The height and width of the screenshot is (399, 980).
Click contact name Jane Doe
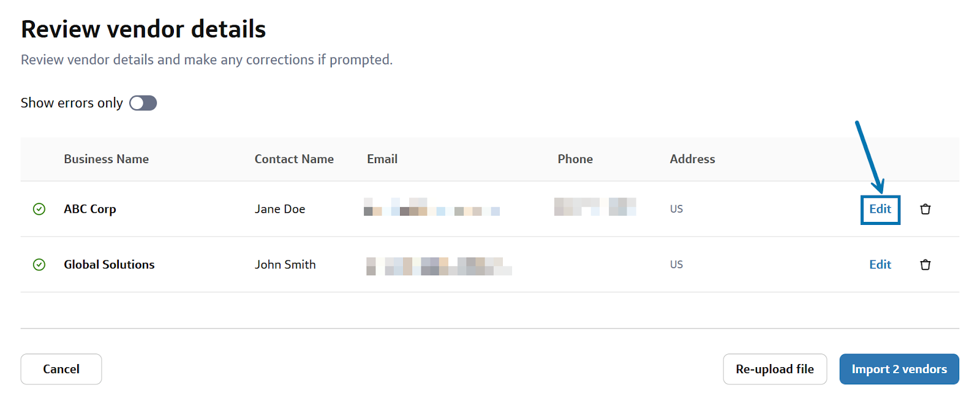pos(280,209)
